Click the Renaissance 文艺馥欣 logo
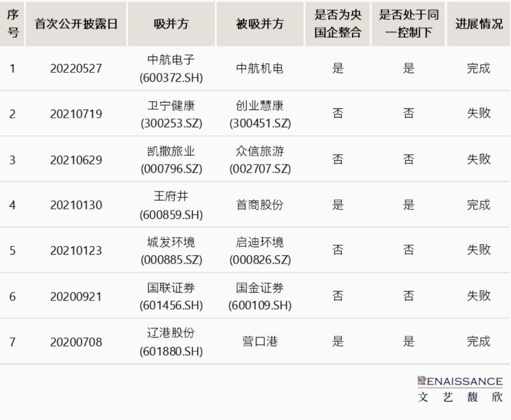The image size is (511, 420). point(460,389)
